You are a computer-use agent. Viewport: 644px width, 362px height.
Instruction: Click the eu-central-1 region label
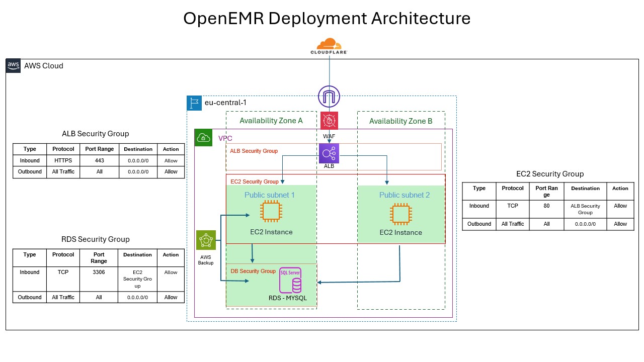tap(225, 103)
